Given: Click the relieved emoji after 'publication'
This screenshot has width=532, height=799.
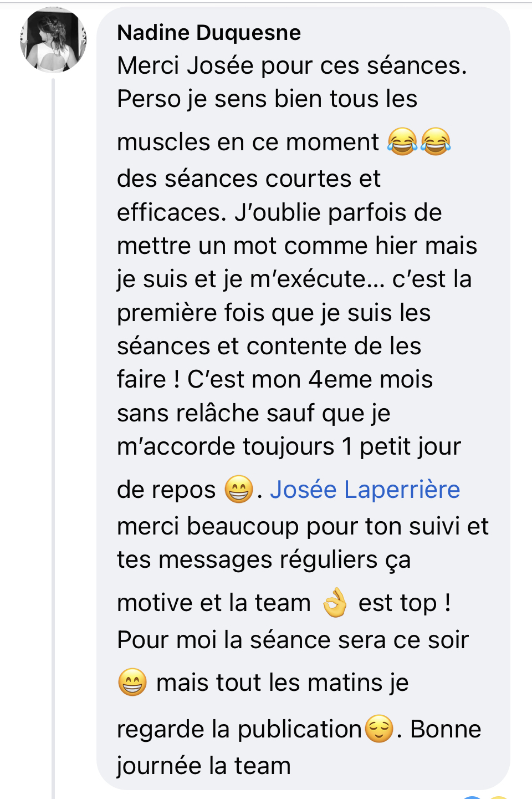Looking at the screenshot, I should 379,729.
